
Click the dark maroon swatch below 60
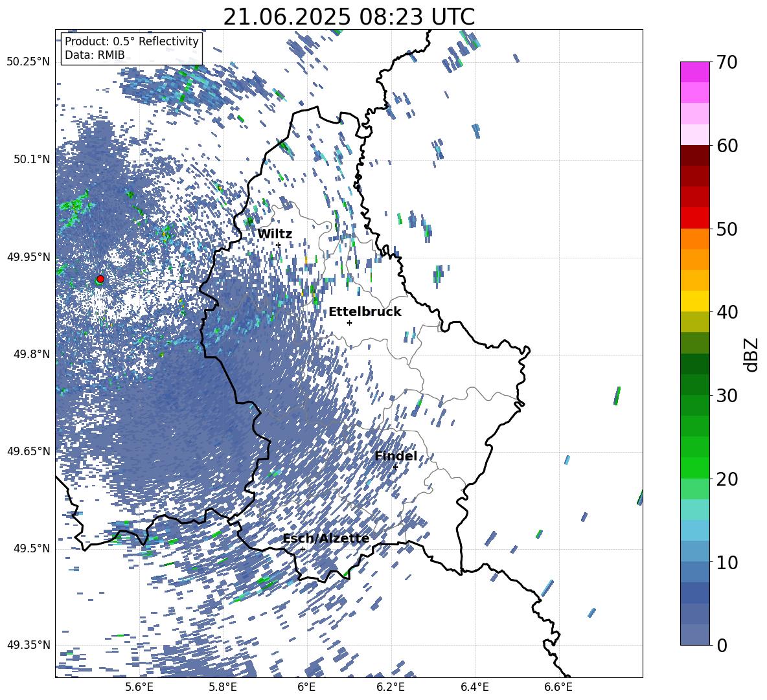coord(694,155)
